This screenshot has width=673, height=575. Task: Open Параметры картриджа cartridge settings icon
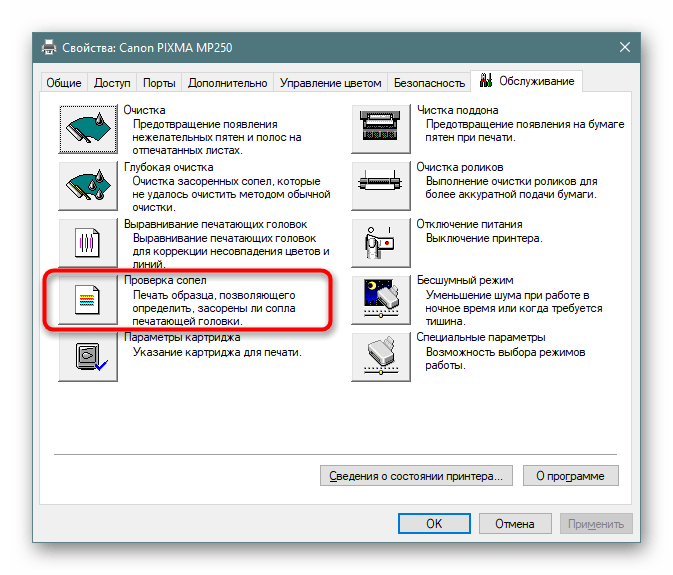tap(88, 356)
